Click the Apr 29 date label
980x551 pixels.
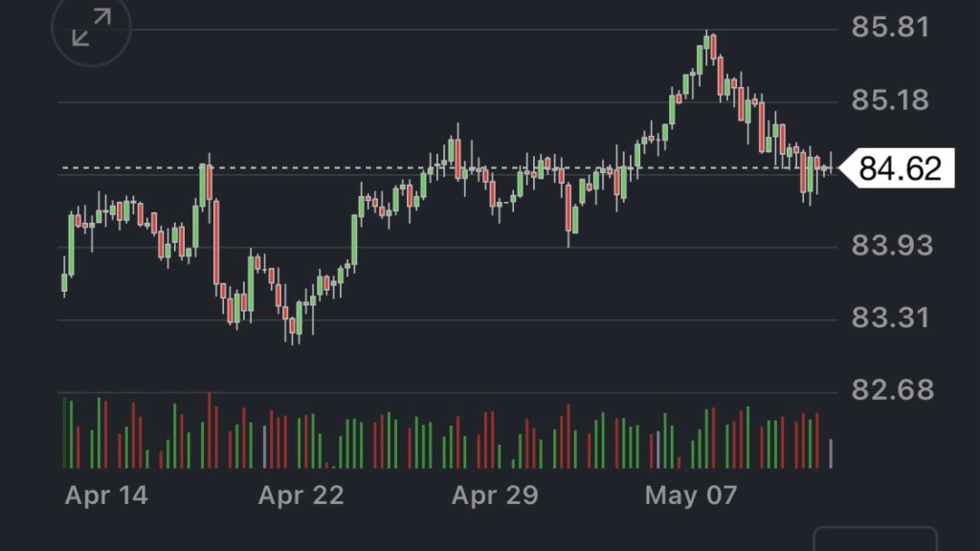click(x=494, y=495)
